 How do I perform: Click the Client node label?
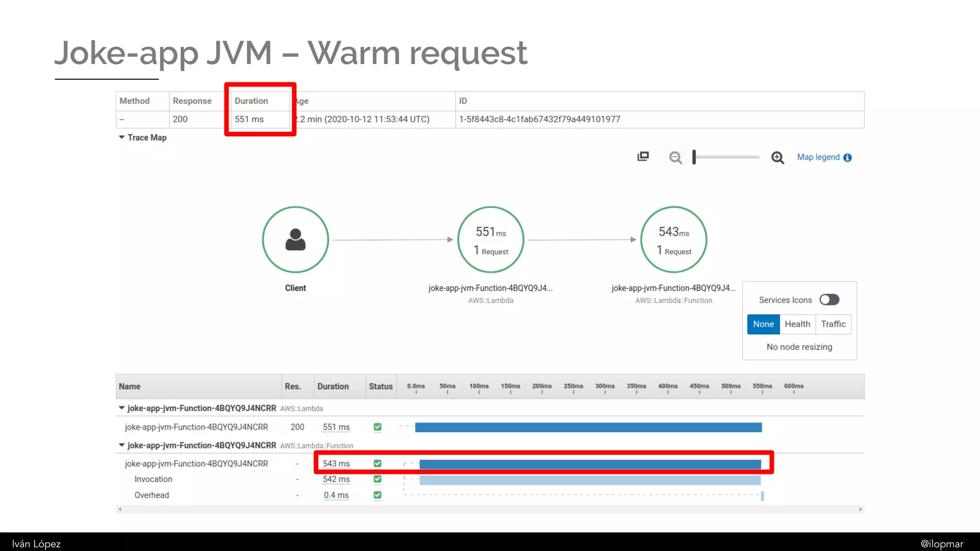(295, 288)
